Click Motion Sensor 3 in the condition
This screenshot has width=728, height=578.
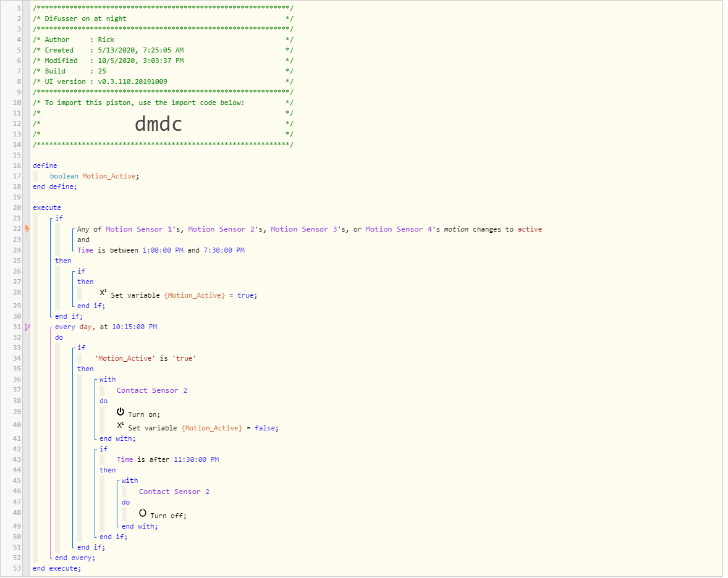coord(304,229)
